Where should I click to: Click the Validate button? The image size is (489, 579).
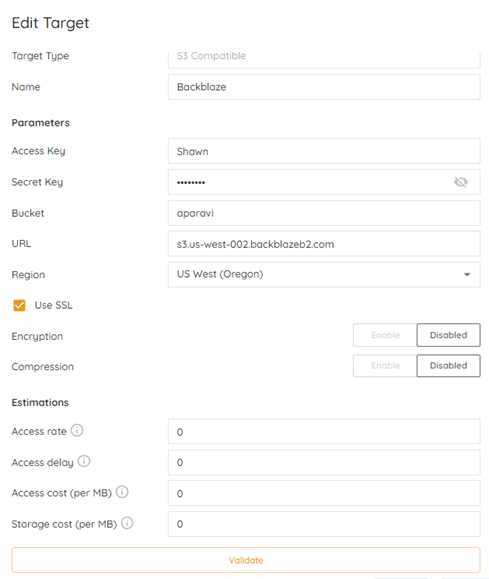click(246, 560)
